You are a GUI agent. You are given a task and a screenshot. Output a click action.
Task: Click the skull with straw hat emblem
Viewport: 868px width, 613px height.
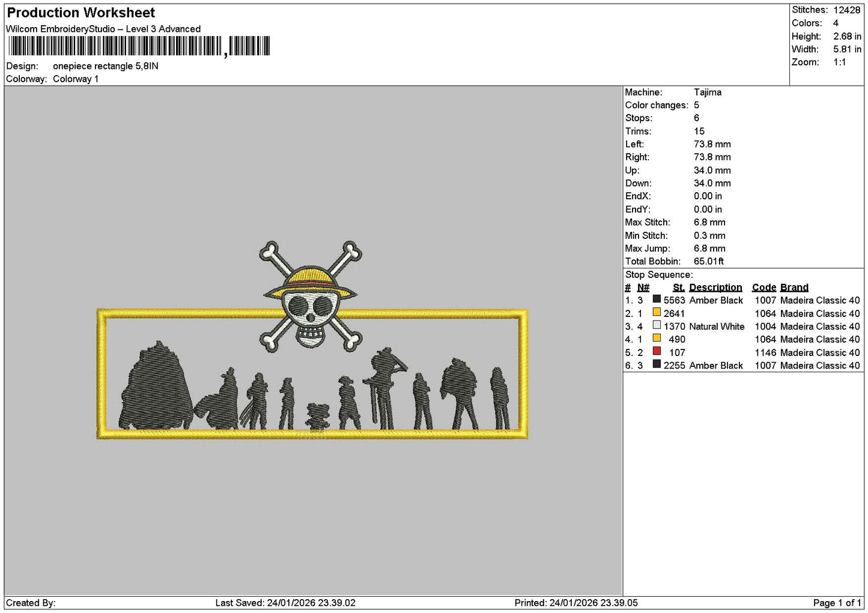(x=311, y=296)
